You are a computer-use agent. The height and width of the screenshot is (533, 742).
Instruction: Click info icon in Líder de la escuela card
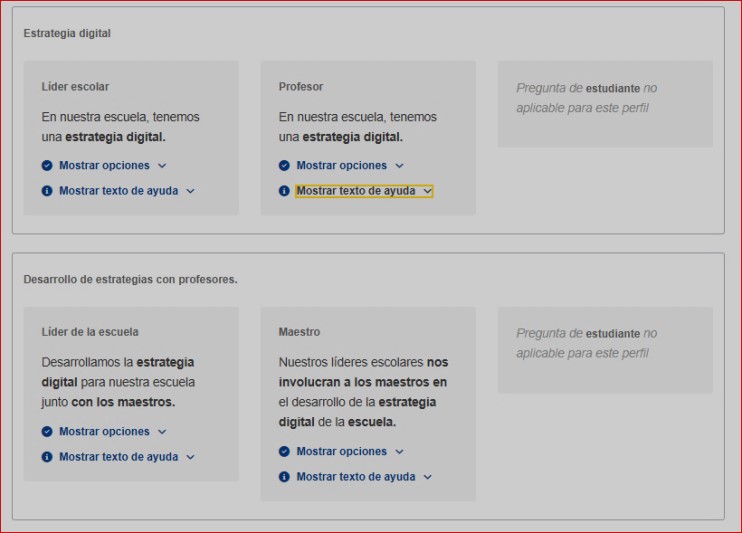pyautogui.click(x=47, y=457)
